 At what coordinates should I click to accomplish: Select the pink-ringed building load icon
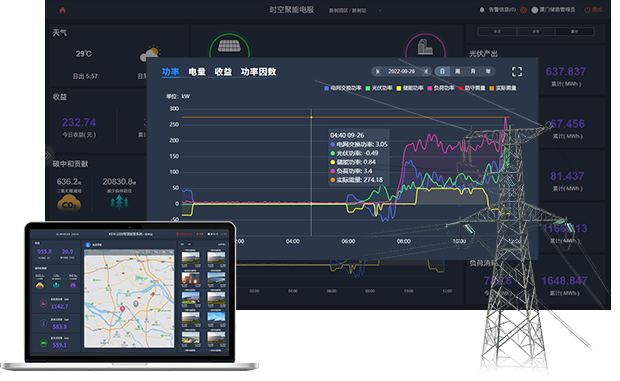click(x=425, y=47)
